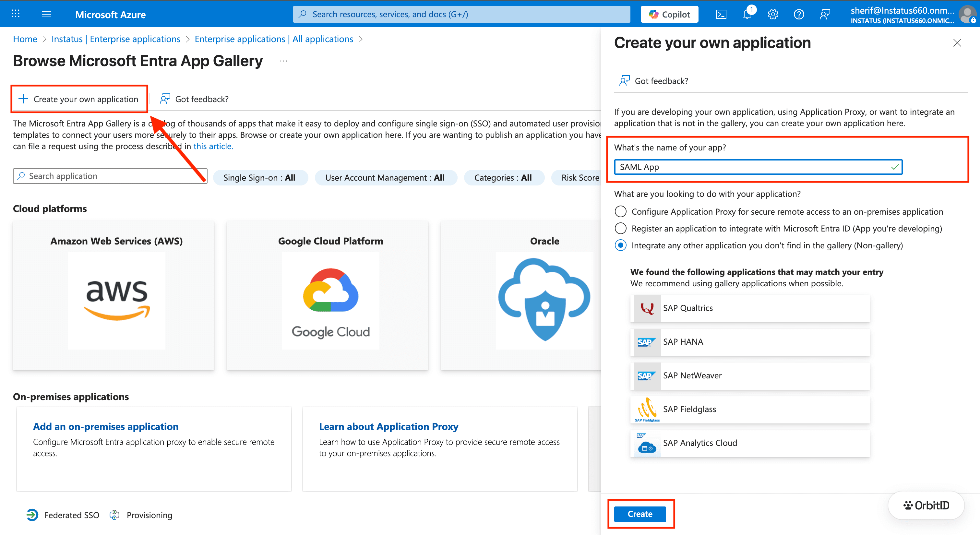Open Learn about Application Proxy link
The height and width of the screenshot is (535, 980).
point(388,427)
